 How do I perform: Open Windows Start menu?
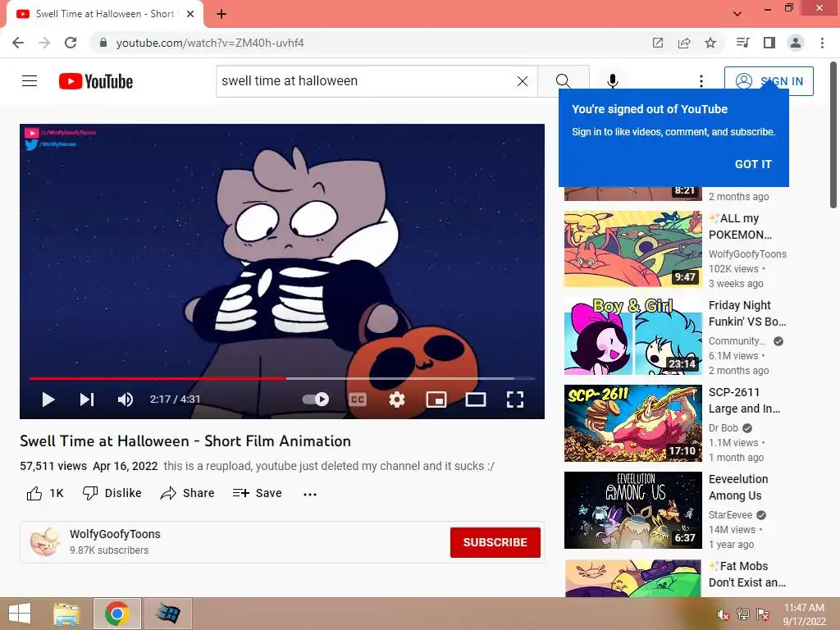20,614
